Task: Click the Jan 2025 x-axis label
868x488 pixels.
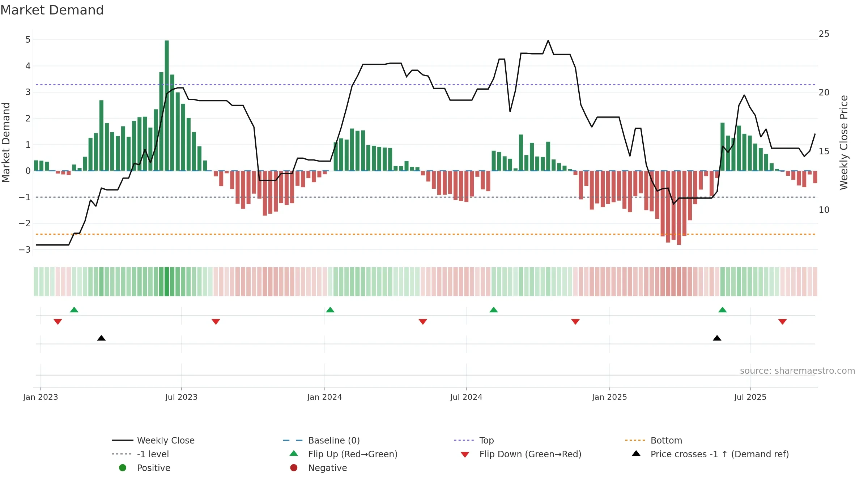Action: click(609, 397)
